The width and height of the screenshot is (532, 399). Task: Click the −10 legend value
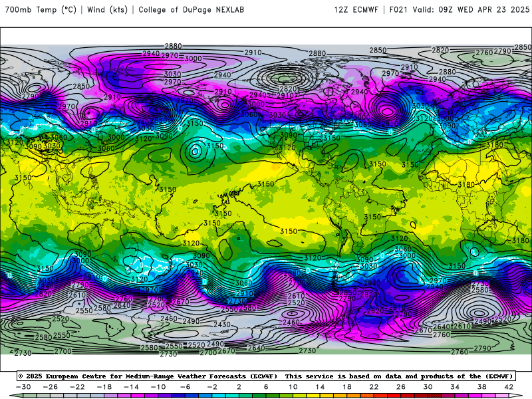pyautogui.click(x=158, y=387)
